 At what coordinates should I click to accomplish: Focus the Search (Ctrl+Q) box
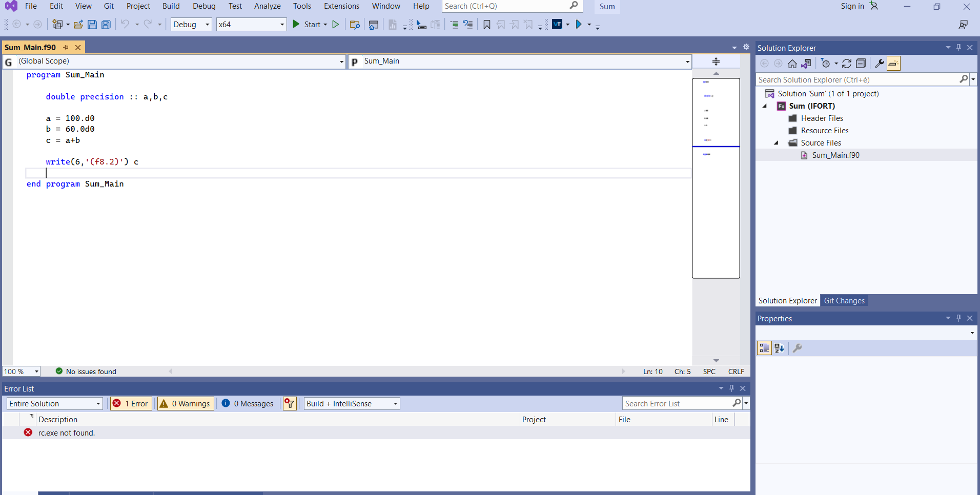pos(512,6)
